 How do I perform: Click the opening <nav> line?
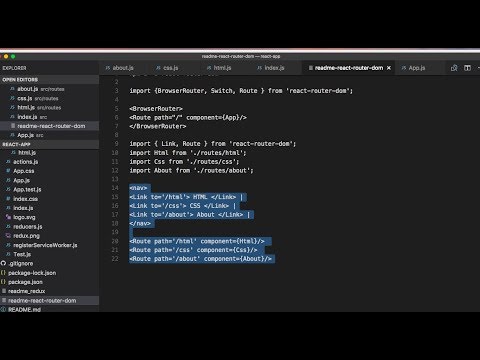pyautogui.click(x=138, y=188)
